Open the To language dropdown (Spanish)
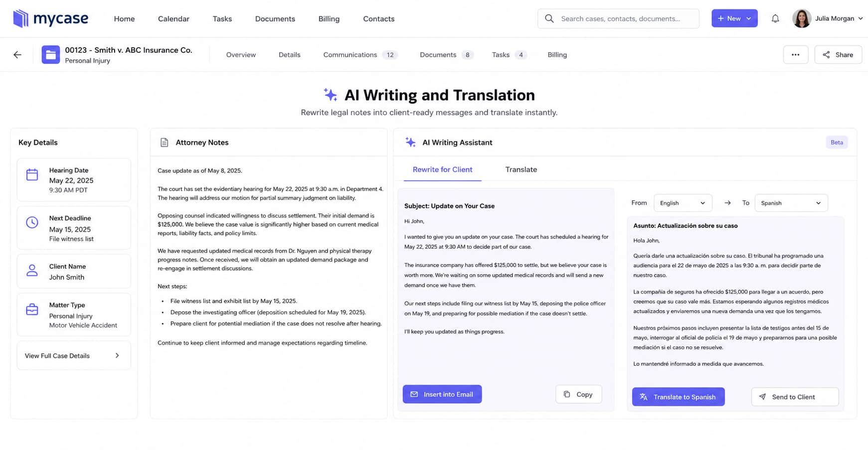The width and height of the screenshot is (868, 450). click(791, 203)
